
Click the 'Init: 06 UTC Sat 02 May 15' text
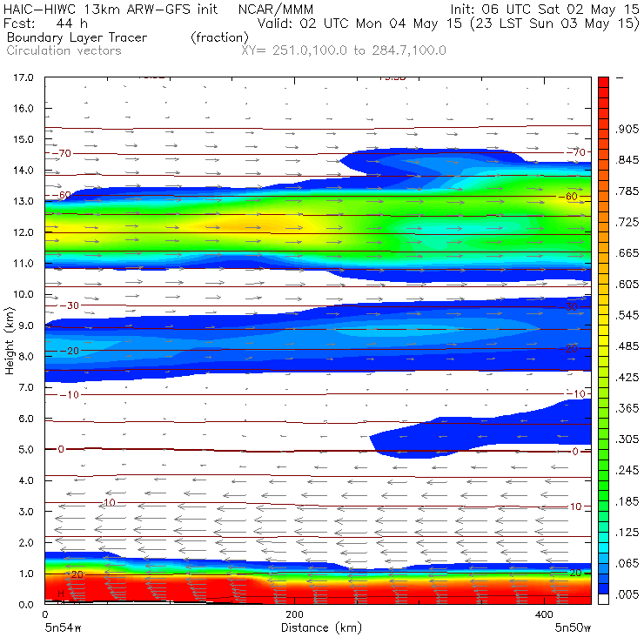545,9
